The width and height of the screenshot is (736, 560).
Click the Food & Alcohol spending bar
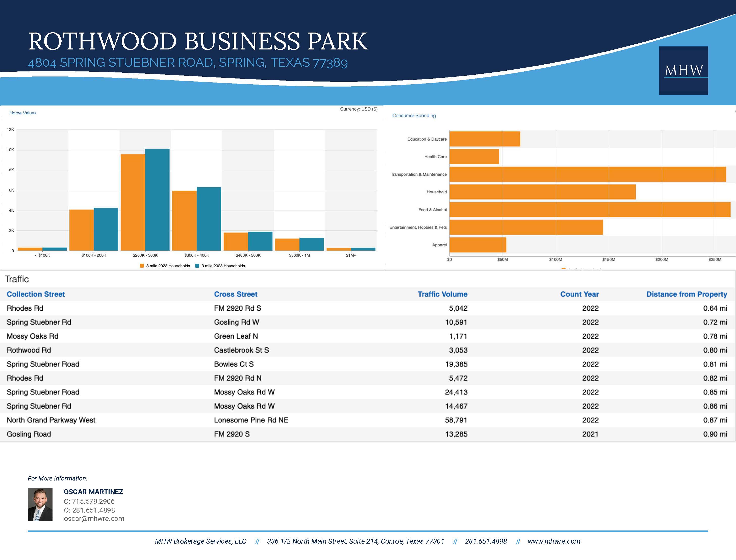(x=590, y=210)
